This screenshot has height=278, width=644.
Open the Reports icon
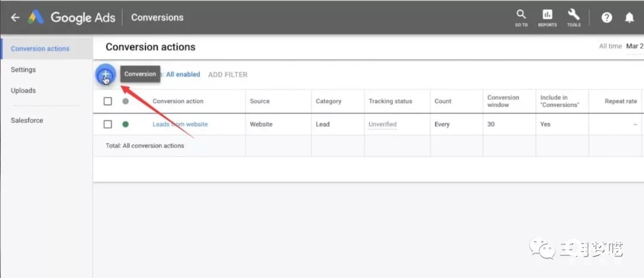tap(547, 17)
